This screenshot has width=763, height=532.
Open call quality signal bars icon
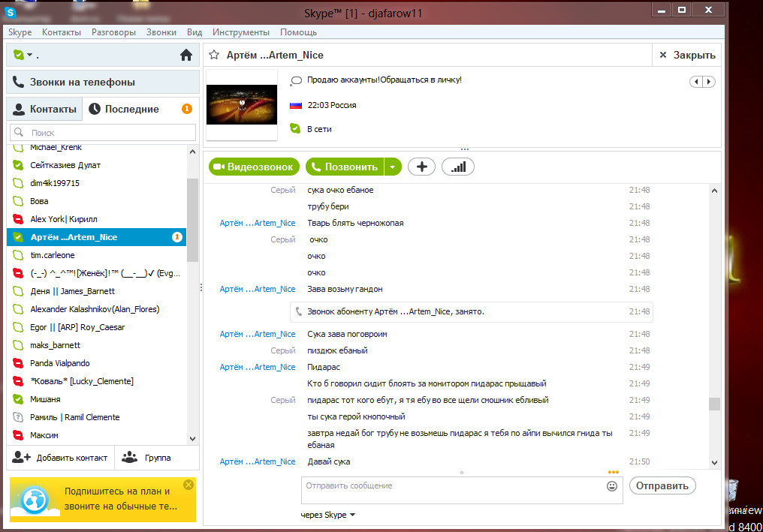click(458, 167)
